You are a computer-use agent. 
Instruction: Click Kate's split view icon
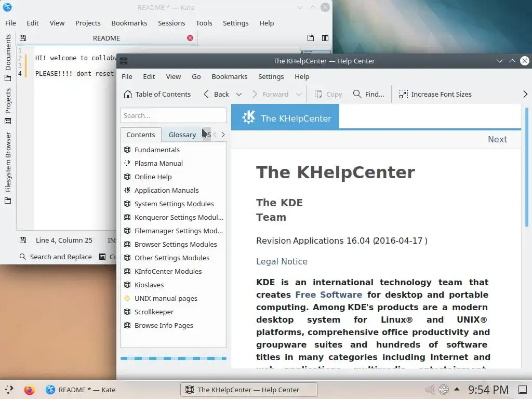pyautogui.click(x=325, y=38)
